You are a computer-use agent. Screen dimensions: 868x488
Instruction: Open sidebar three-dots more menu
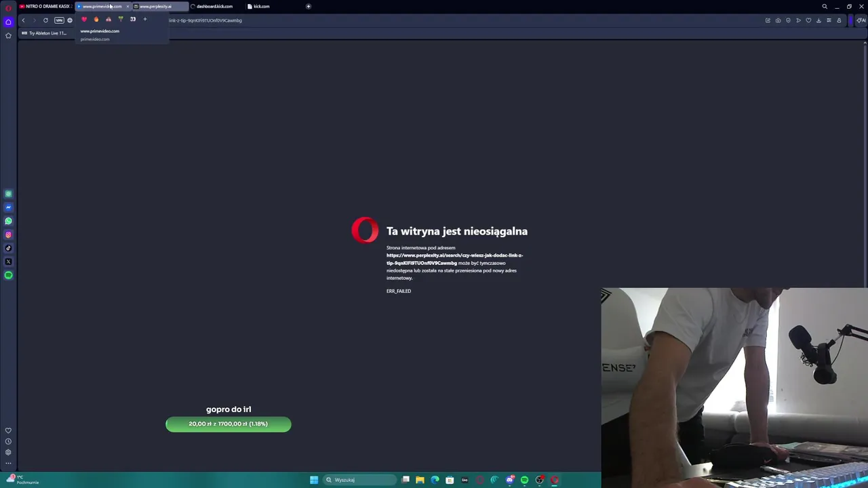tap(8, 463)
